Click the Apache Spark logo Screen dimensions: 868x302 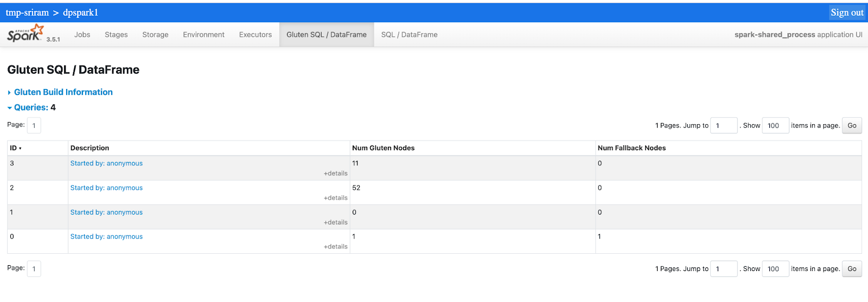click(25, 33)
